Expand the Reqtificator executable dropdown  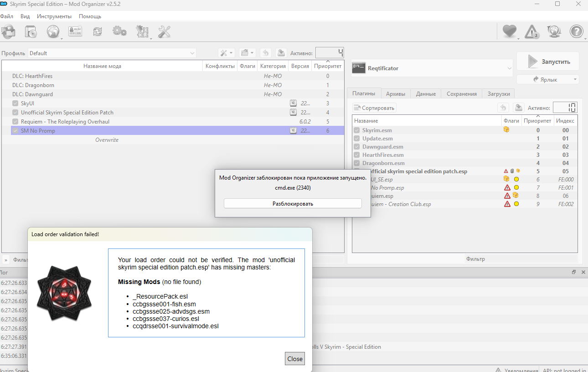[432, 68]
